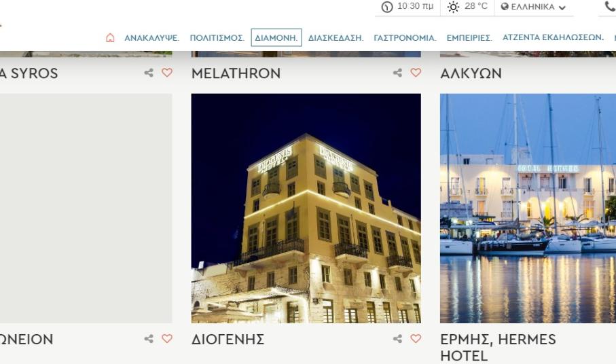Like the Syros listing with heart icon
Image resolution: width=616 pixels, height=364 pixels.
[167, 73]
